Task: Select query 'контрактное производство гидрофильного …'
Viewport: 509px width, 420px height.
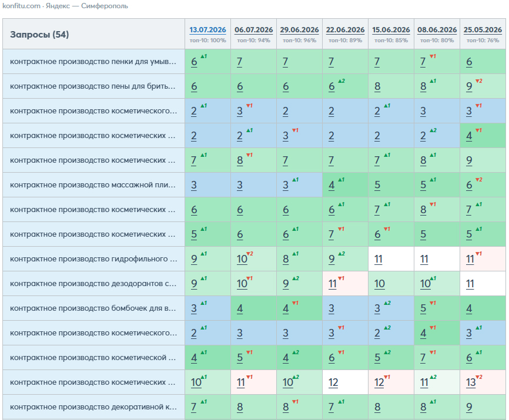Action: coord(93,259)
